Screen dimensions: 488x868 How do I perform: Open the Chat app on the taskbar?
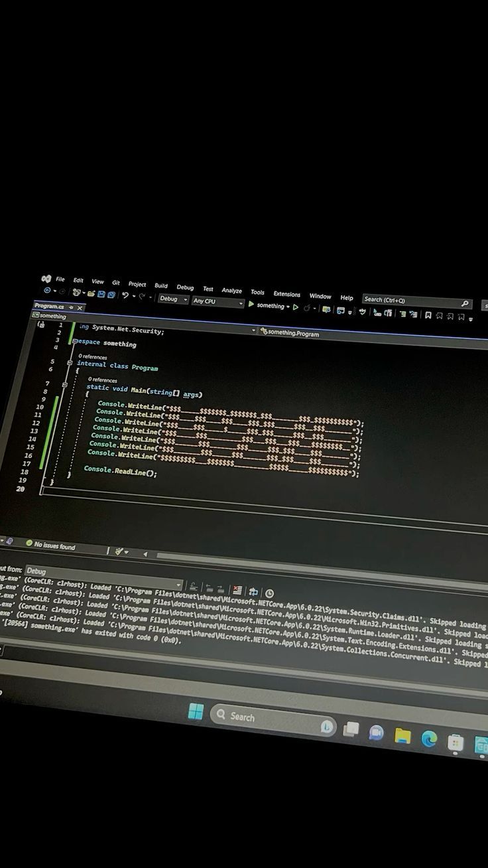click(376, 733)
